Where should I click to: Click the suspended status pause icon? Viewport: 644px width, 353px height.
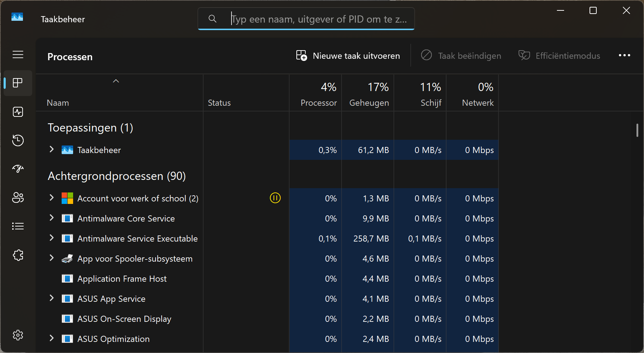275,198
